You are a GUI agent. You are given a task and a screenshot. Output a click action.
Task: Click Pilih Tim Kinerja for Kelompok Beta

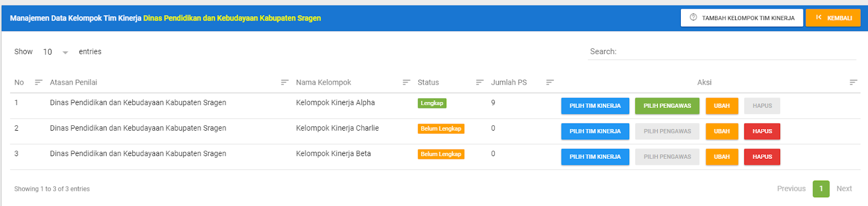tap(595, 157)
